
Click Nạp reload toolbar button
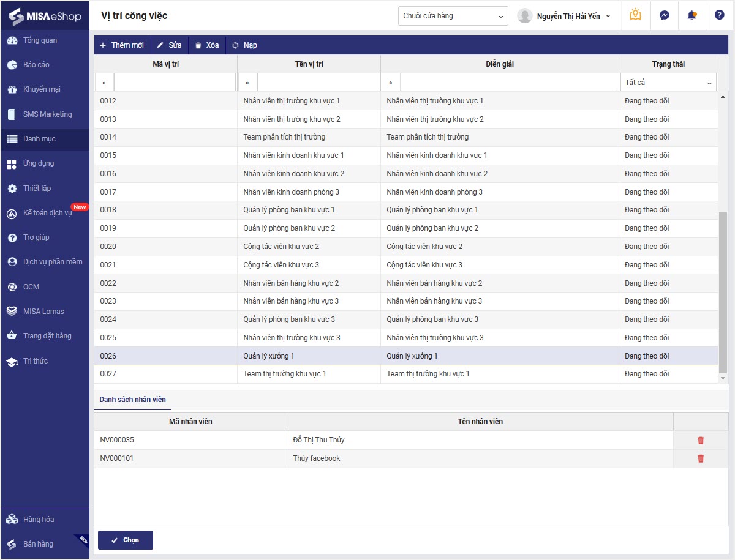coord(244,45)
